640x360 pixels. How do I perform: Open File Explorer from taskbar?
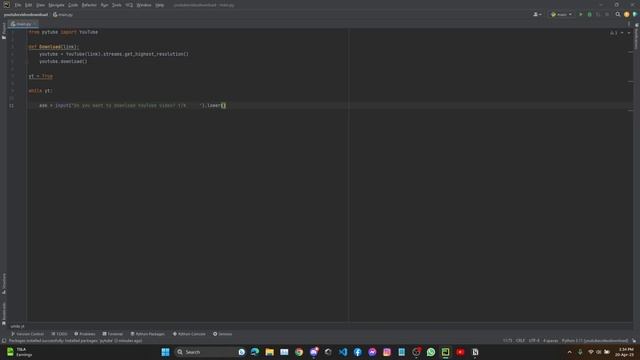(x=269, y=352)
